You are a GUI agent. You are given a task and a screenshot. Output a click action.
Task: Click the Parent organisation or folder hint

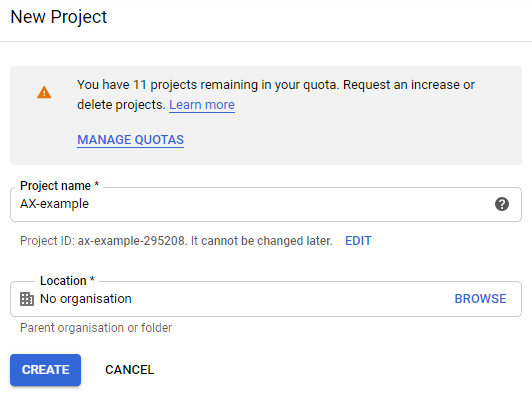pyautogui.click(x=96, y=328)
